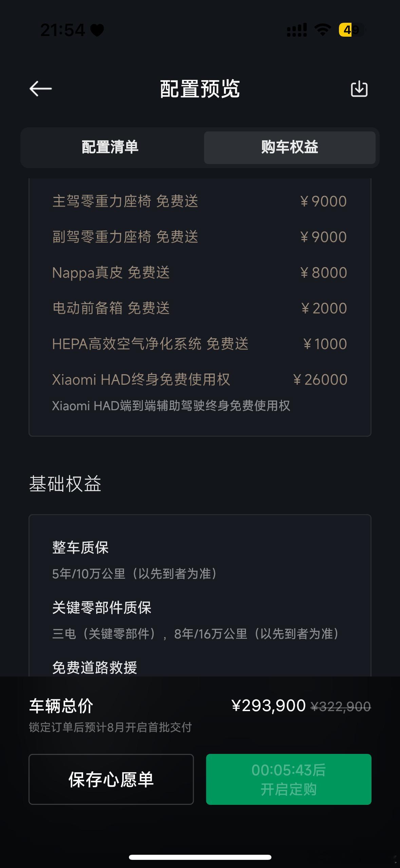Switch to the 配置清单 tab
400x868 pixels.
(110, 147)
